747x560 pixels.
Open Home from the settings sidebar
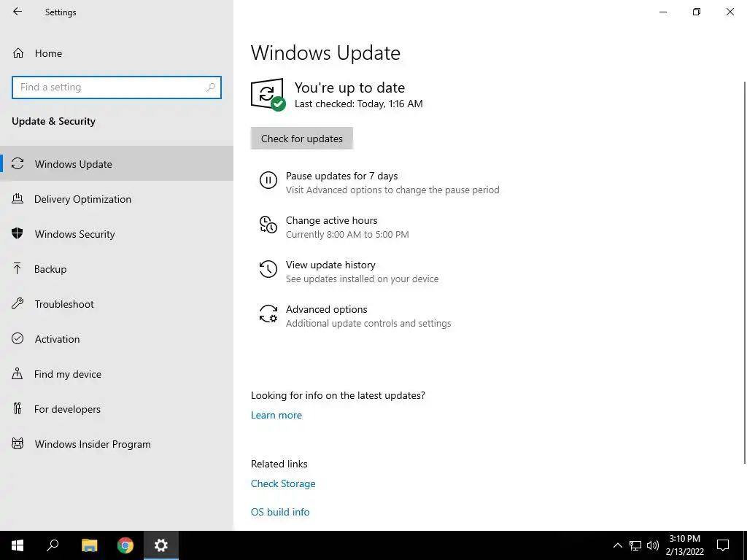[x=117, y=53]
